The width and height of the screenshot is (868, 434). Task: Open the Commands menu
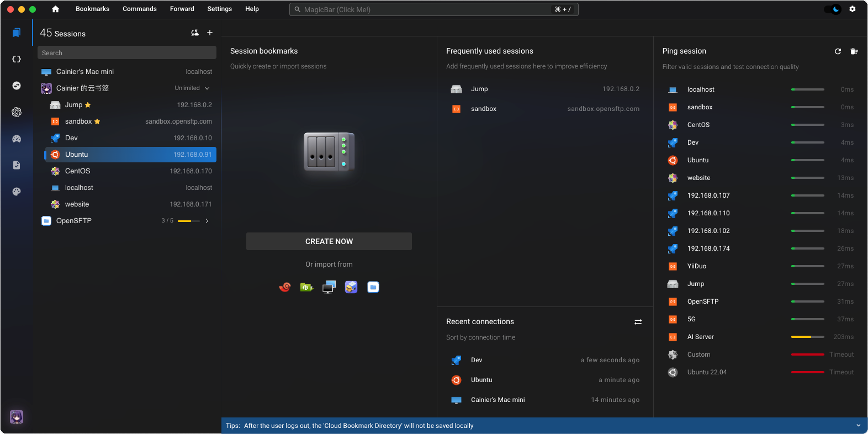click(x=140, y=9)
